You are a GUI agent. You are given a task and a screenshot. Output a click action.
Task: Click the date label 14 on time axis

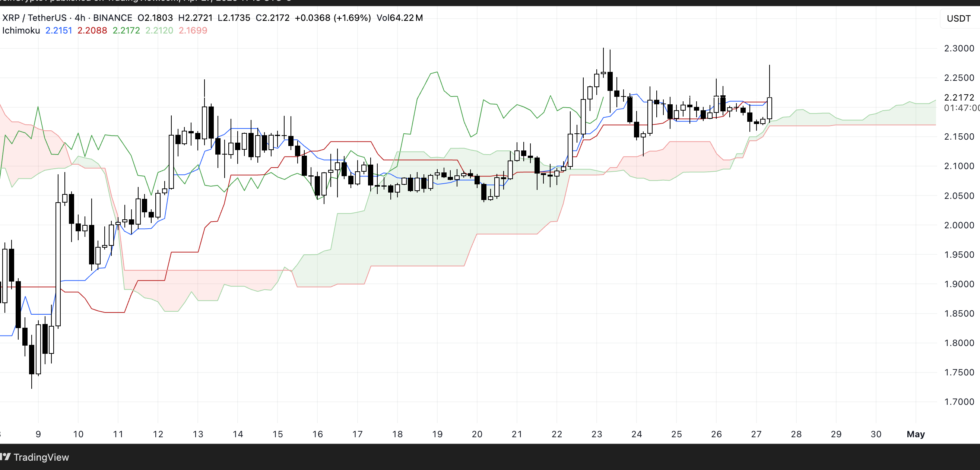click(x=238, y=434)
